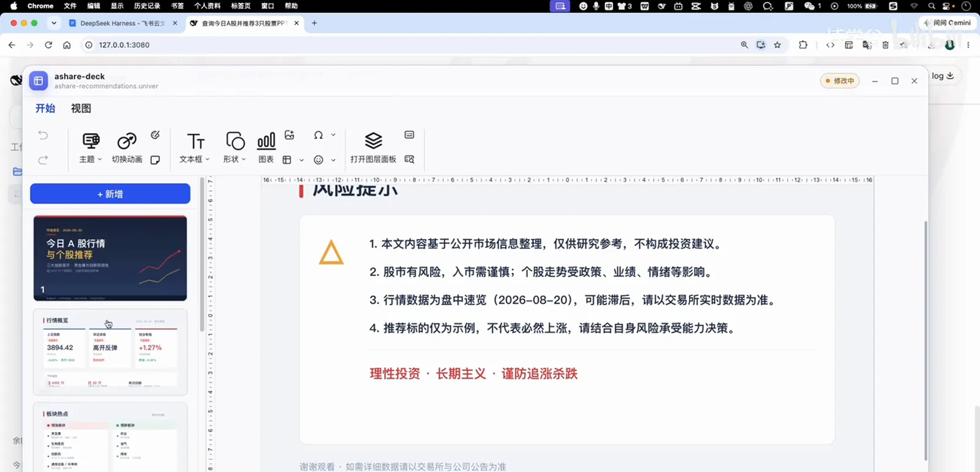Expand the 形状 dropdown arrow
The image size is (980, 472).
(x=244, y=159)
